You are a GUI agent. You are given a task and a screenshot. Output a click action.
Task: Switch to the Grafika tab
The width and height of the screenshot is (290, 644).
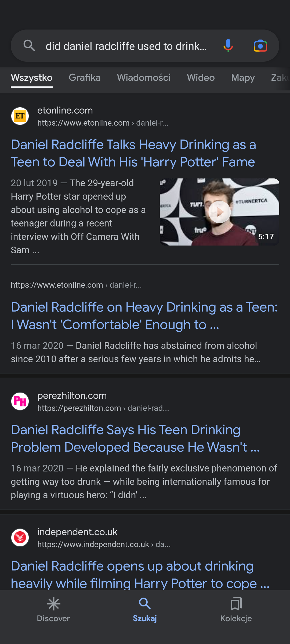pos(85,78)
